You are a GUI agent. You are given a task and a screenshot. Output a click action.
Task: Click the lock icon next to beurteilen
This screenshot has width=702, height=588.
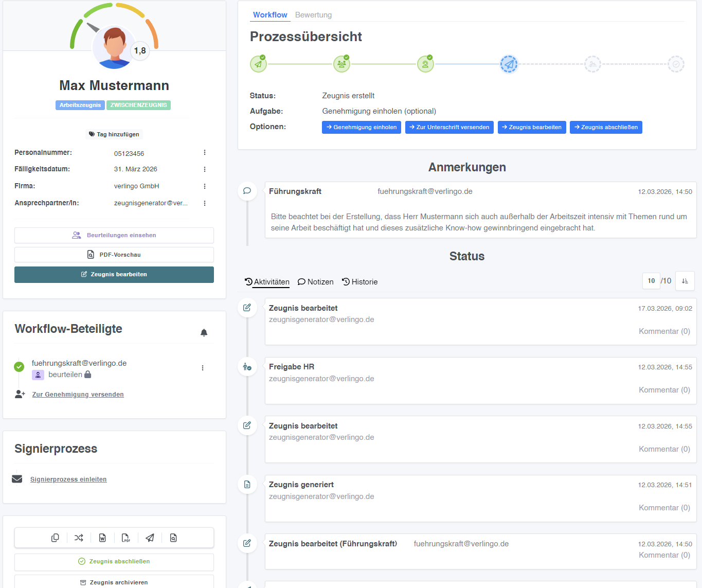(x=88, y=375)
